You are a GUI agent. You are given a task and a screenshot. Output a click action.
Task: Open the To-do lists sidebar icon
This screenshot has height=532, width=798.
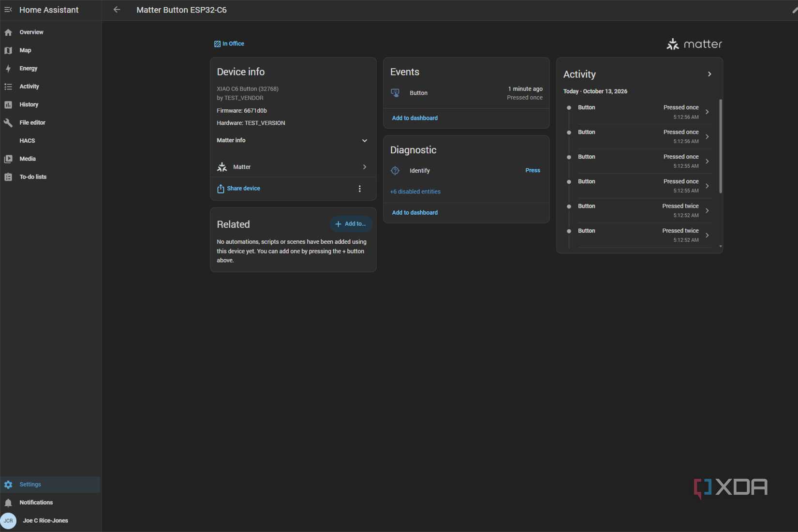point(8,177)
